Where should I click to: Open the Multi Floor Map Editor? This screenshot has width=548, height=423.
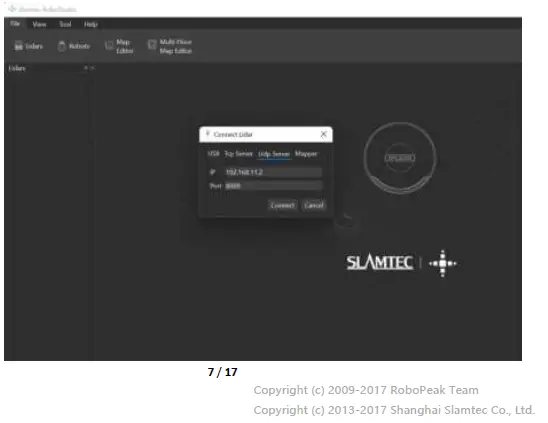[x=170, y=46]
